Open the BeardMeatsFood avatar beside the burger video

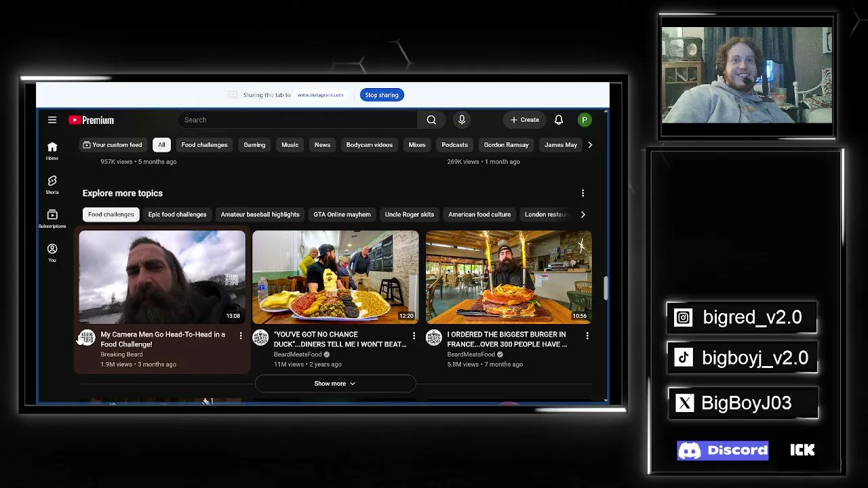click(434, 338)
